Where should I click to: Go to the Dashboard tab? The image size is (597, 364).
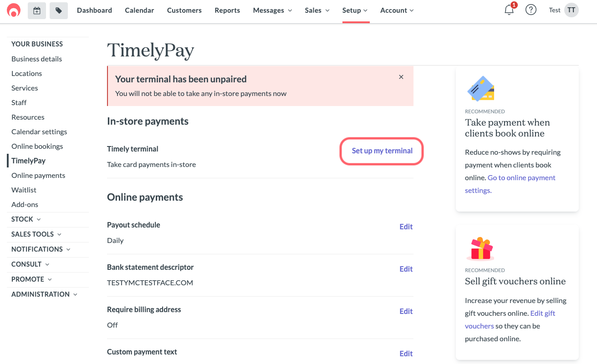(x=94, y=10)
